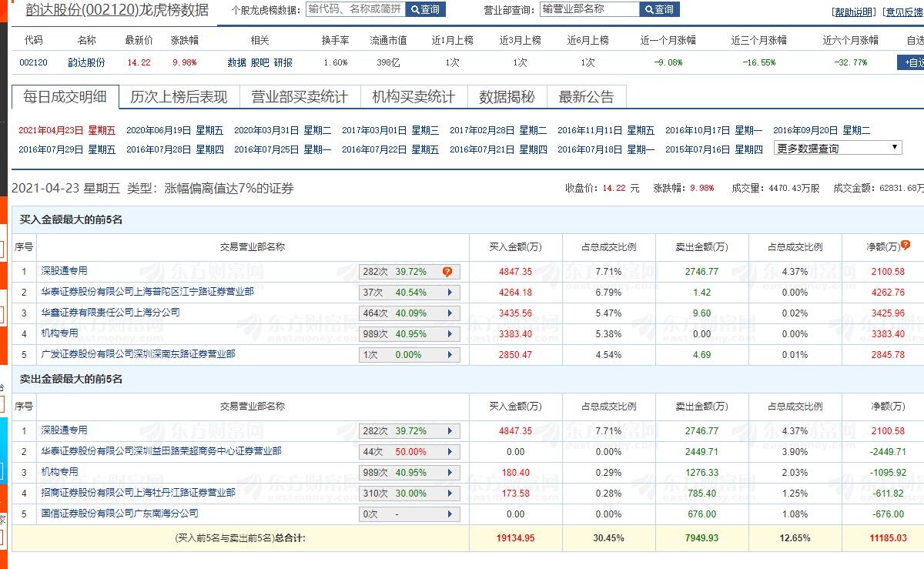The width and height of the screenshot is (924, 569).
Task: Expand the 1次 0.00% stats arrow
Action: point(450,355)
